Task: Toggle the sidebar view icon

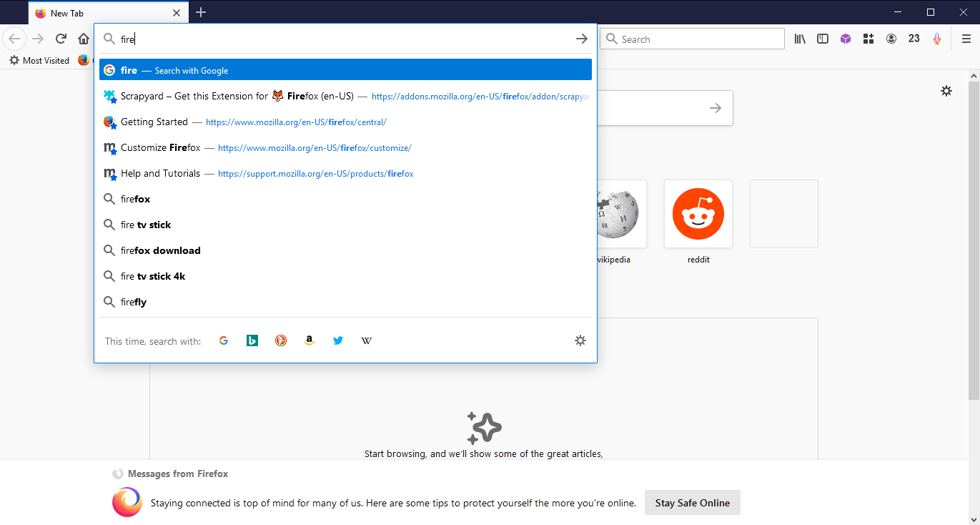Action: (x=823, y=39)
